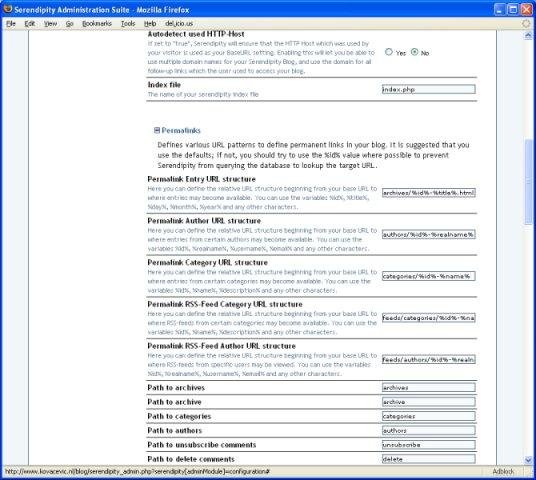
Task: Open the View menu
Action: (51, 24)
